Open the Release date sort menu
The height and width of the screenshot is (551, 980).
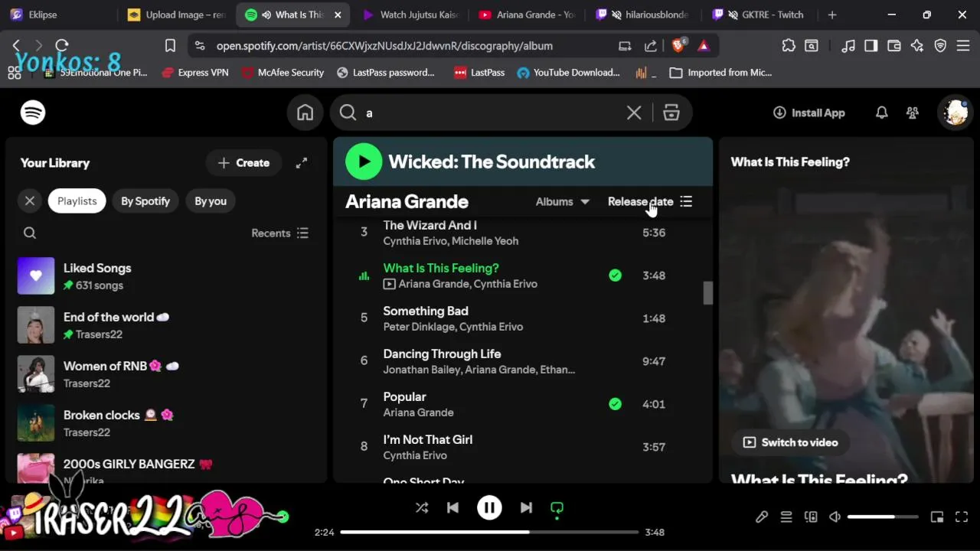[650, 202]
